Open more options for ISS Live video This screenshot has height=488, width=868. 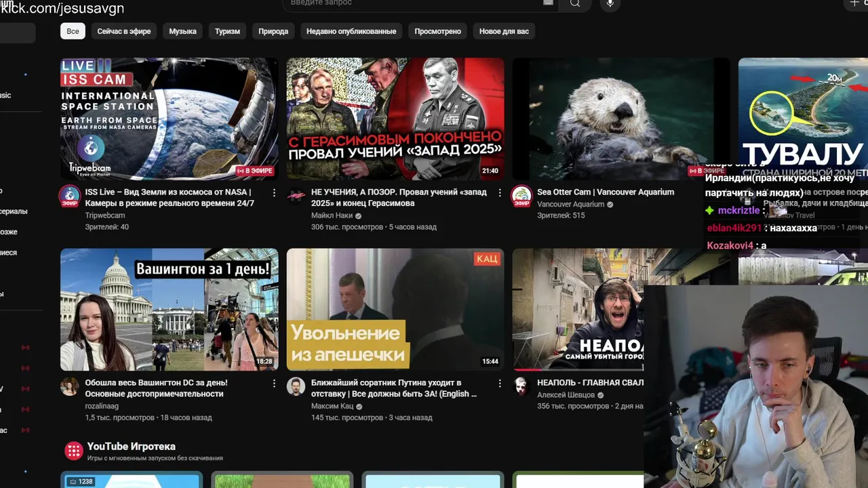pyautogui.click(x=274, y=193)
